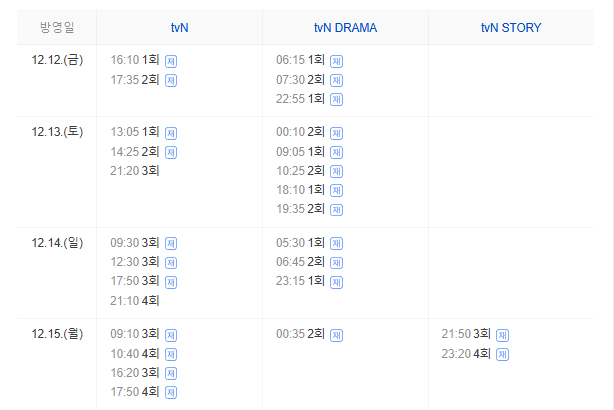The height and width of the screenshot is (410, 614).
Task: Click the 18:10 1회 entry text
Action: point(300,190)
